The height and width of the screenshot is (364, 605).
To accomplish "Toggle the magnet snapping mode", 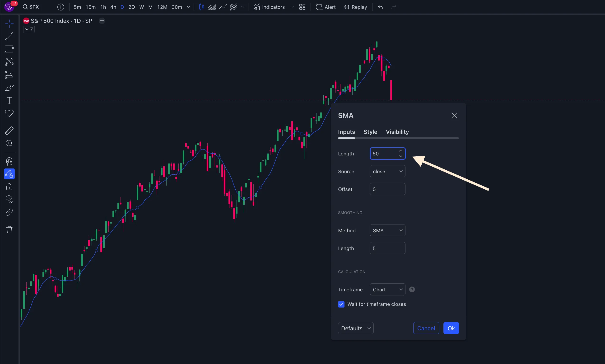I will click(x=9, y=161).
